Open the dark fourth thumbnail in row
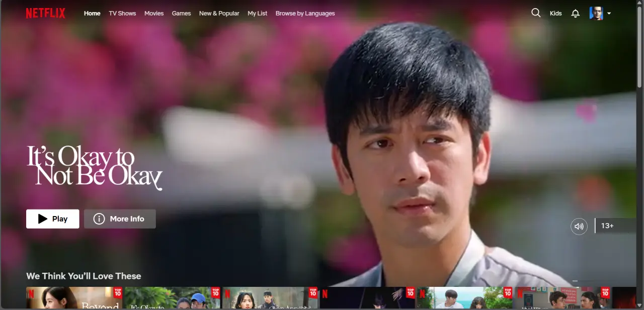The height and width of the screenshot is (310, 644). click(367, 297)
